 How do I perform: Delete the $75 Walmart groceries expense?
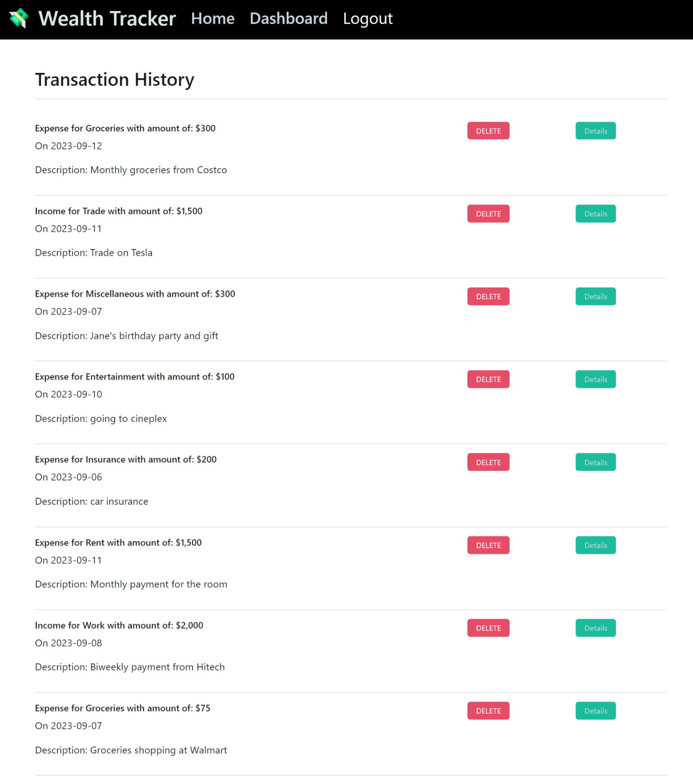(488, 710)
